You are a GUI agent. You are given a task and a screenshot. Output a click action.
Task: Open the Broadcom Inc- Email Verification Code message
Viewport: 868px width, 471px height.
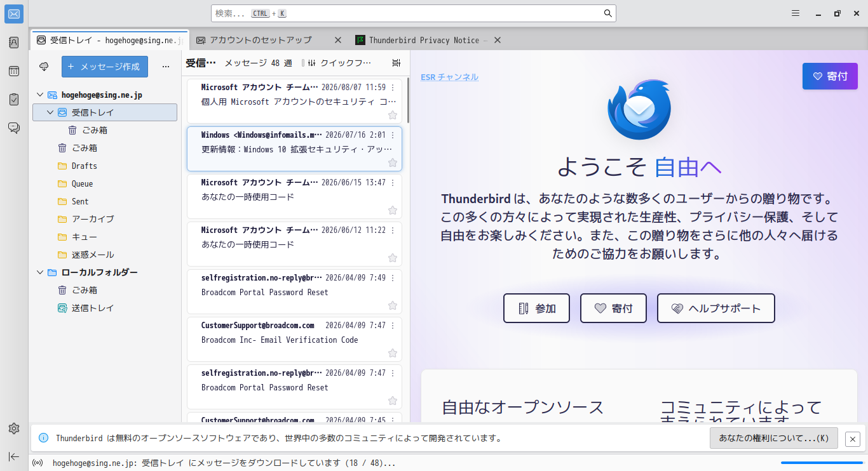(x=294, y=340)
